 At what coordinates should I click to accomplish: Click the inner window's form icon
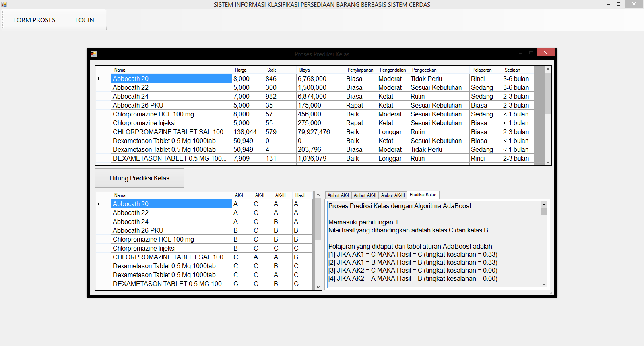click(x=94, y=54)
